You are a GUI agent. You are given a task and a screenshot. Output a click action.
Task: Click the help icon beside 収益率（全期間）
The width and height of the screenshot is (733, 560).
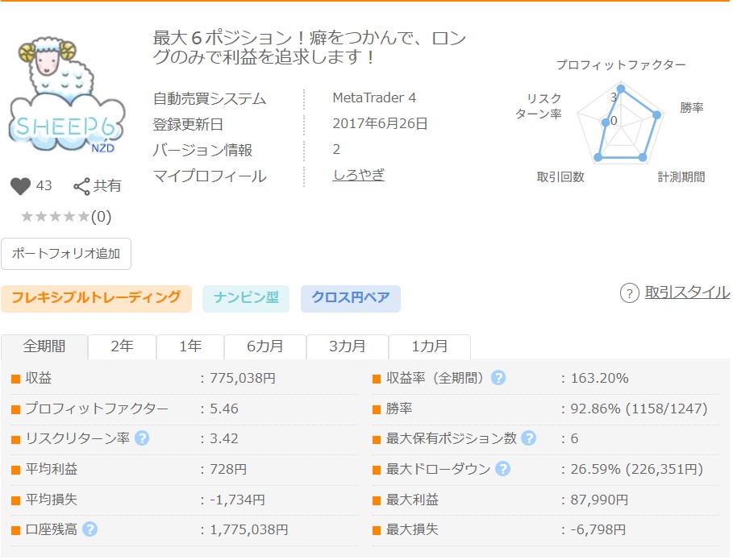[498, 378]
